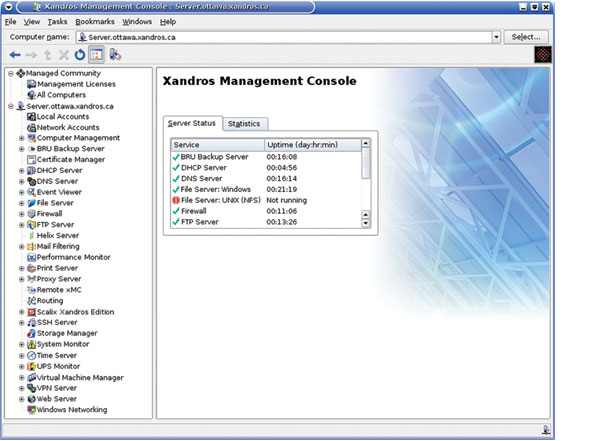The width and height of the screenshot is (600, 441).
Task: Toggle the tree view panel toolbar button
Action: coord(97,55)
